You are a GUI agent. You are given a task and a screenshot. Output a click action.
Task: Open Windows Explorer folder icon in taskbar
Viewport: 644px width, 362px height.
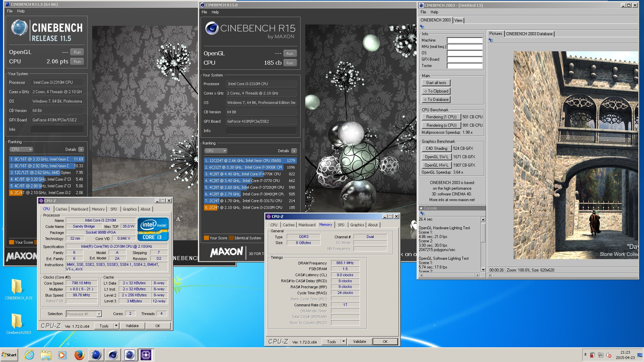click(46, 355)
